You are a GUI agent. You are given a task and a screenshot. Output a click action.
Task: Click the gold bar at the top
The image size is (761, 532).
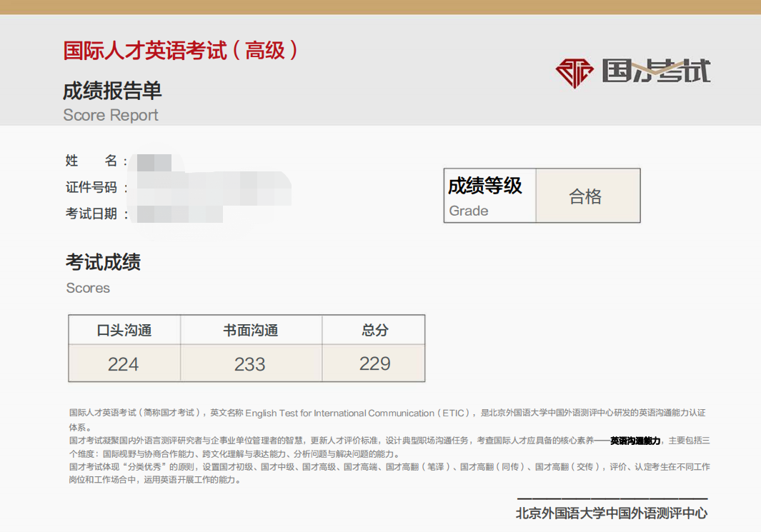pos(380,7)
